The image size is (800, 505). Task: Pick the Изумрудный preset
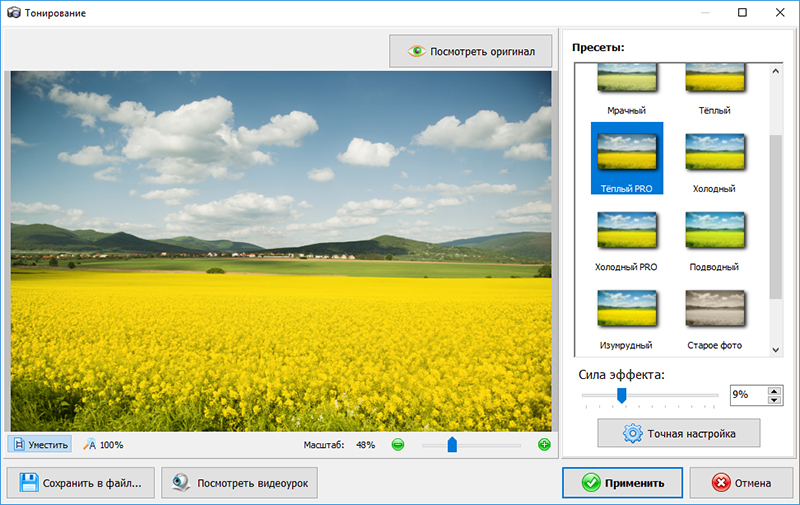[x=626, y=310]
